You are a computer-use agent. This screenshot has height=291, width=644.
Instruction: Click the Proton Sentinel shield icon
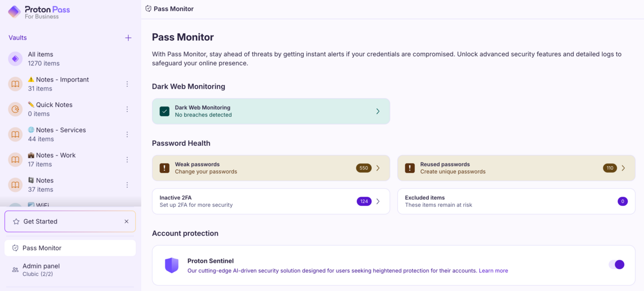pos(172,265)
